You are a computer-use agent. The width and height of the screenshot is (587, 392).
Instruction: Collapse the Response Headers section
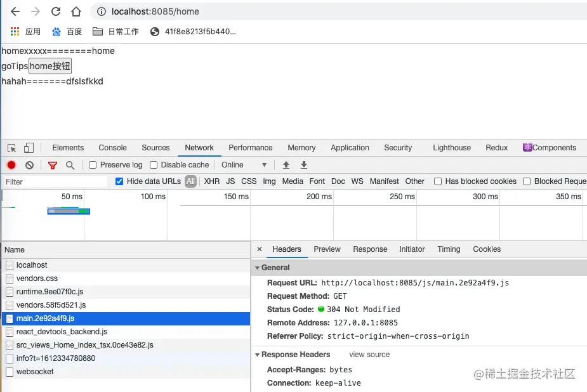coord(257,355)
